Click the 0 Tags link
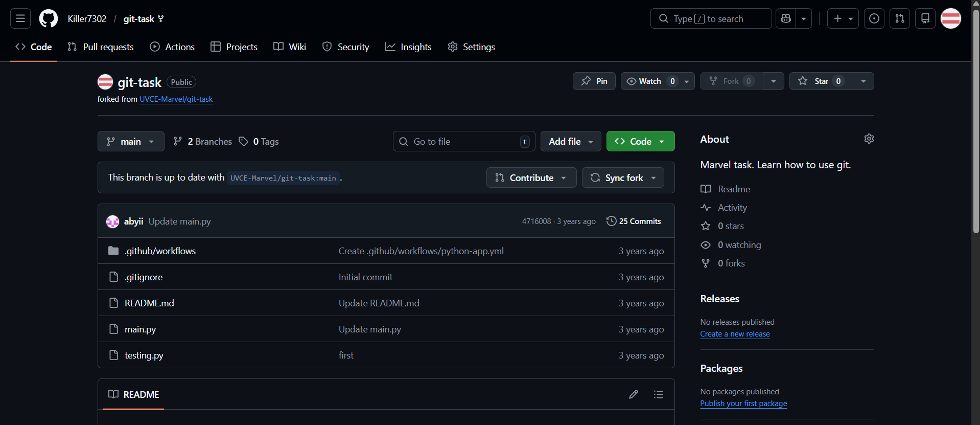 259,142
